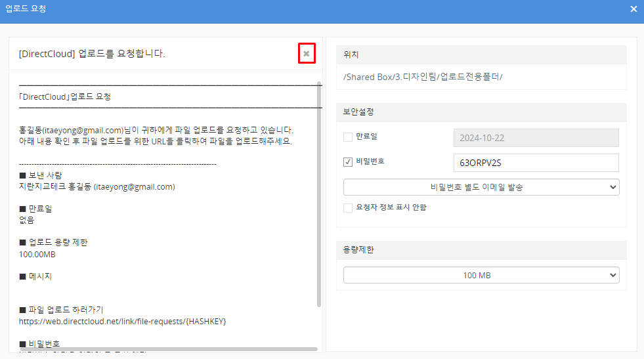
Task: Click the gray X beside email subject
Action: (x=307, y=53)
